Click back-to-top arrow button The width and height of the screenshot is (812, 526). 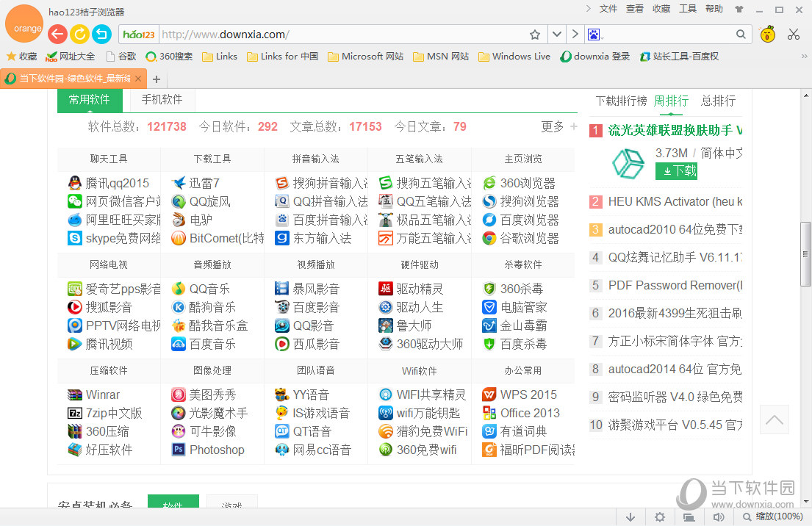[x=775, y=419]
